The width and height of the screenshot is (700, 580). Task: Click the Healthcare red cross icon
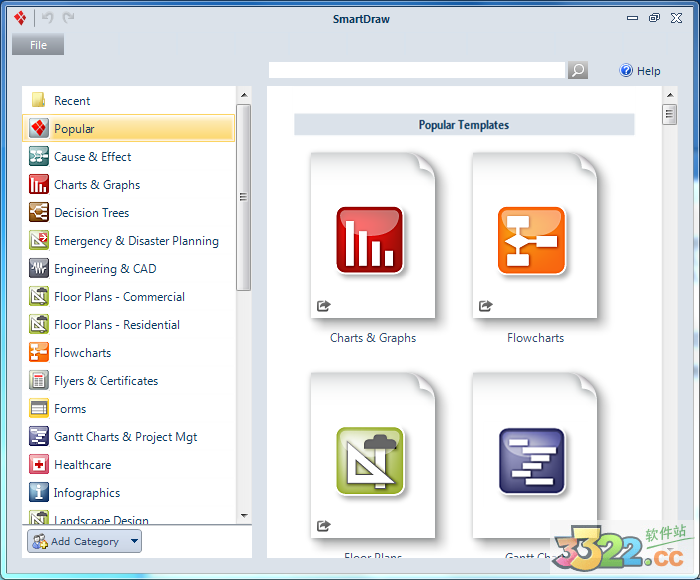[39, 464]
